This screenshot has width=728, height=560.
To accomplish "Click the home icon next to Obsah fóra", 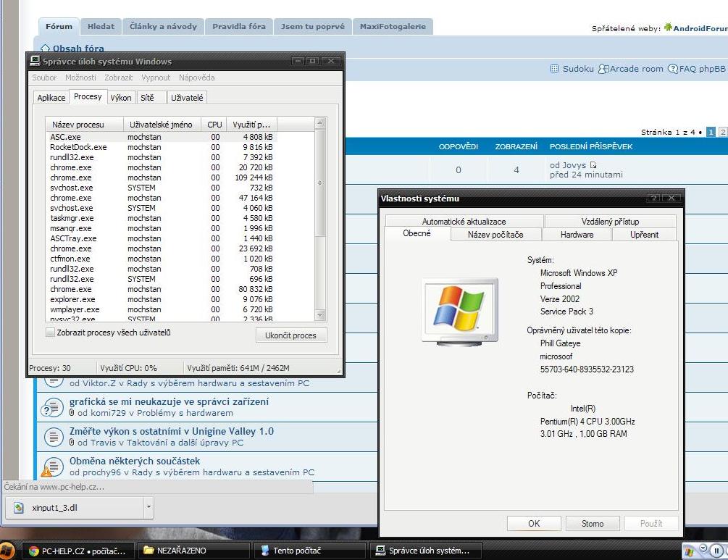I will (45, 49).
